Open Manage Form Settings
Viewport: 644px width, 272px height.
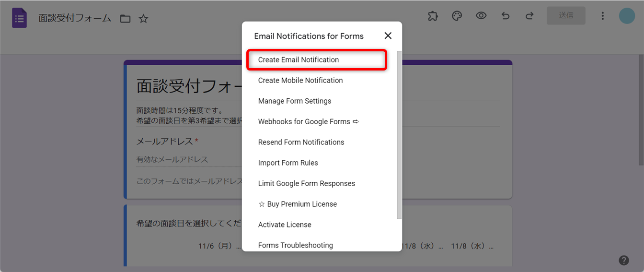pyautogui.click(x=295, y=101)
